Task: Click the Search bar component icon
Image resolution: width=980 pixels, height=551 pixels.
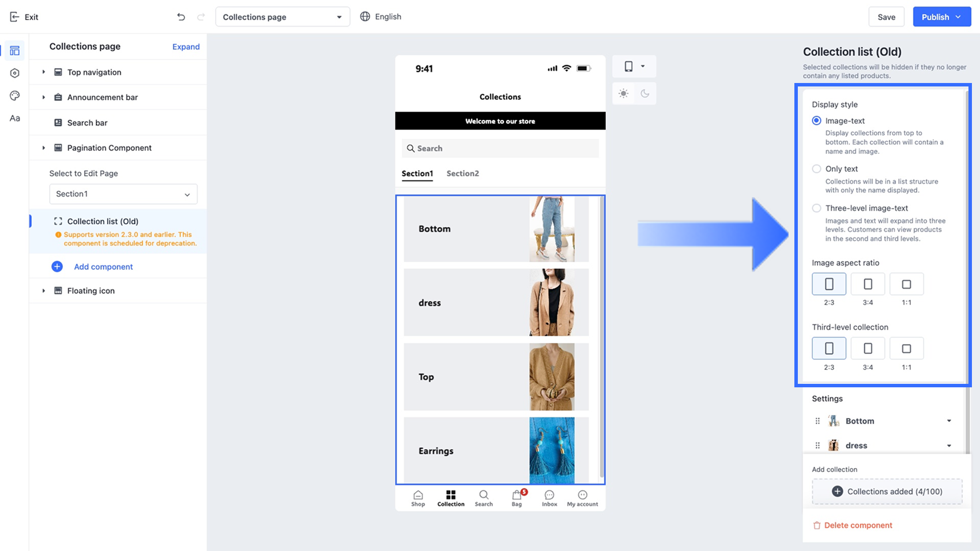Action: pos(58,123)
